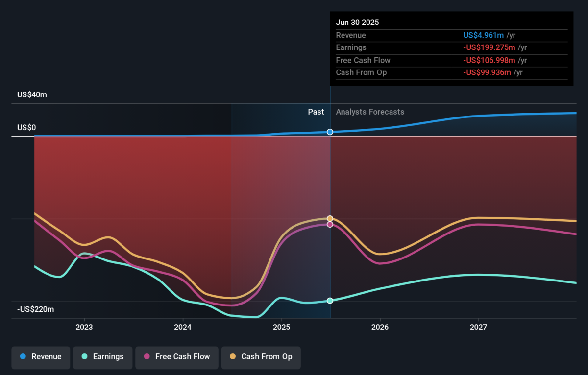This screenshot has height=375, width=588.
Task: Select the Revenue data point marker on chart
Action: click(x=330, y=132)
